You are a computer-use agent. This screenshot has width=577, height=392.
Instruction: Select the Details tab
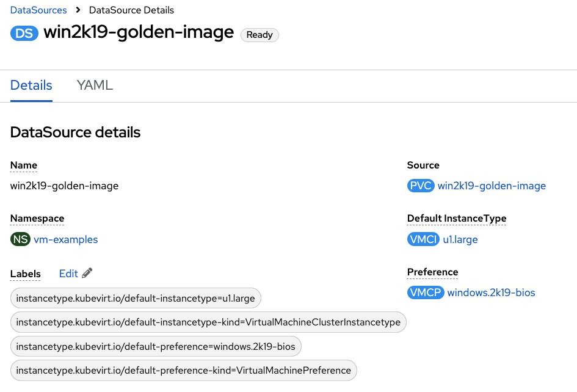[31, 85]
